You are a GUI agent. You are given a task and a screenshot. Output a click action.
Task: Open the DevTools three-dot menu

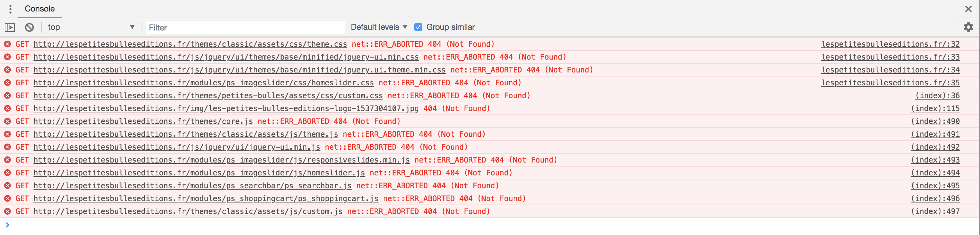tap(10, 9)
